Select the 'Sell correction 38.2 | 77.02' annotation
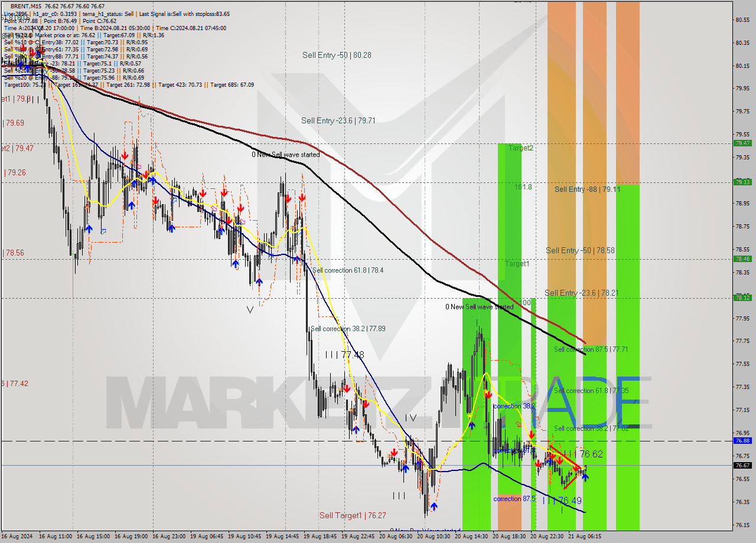This screenshot has width=756, height=543. point(591,428)
